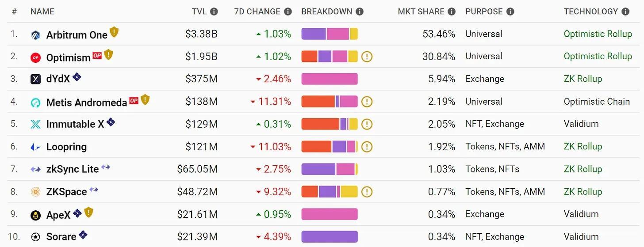Click the warning circle in Optimism's breakdown
This screenshot has width=644, height=247.
[x=367, y=57]
